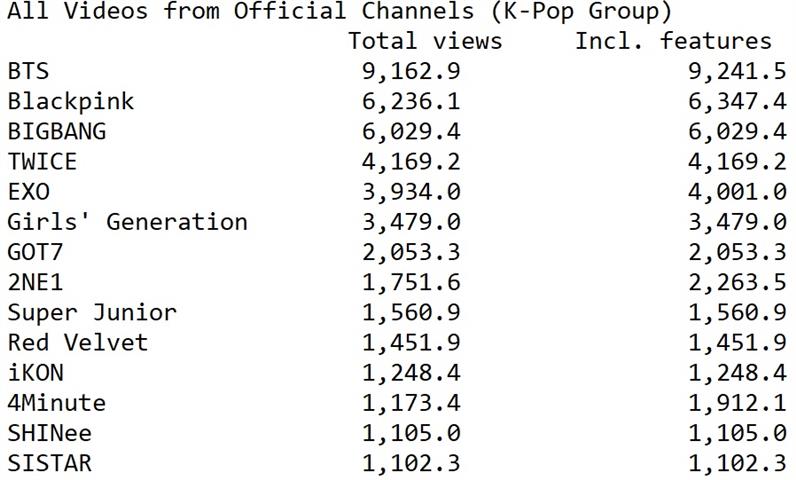This screenshot has width=796, height=480.
Task: Select 2NE1 features value 2,263.5
Action: pyautogui.click(x=737, y=283)
